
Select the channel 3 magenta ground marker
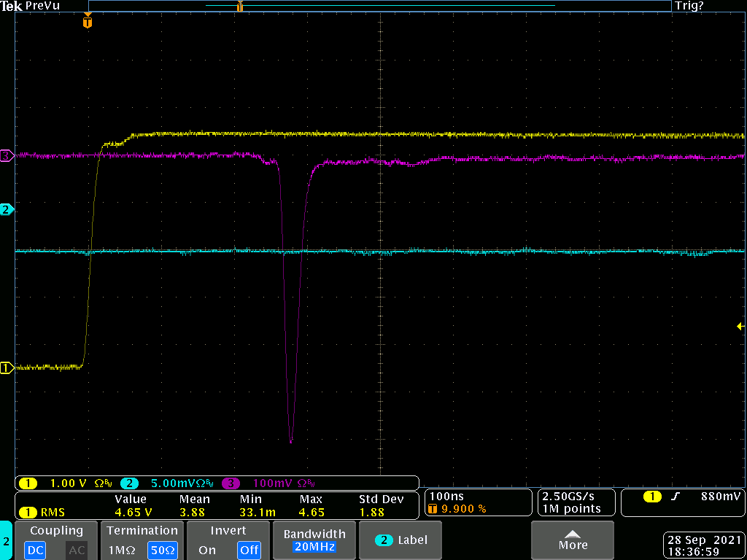click(7, 155)
